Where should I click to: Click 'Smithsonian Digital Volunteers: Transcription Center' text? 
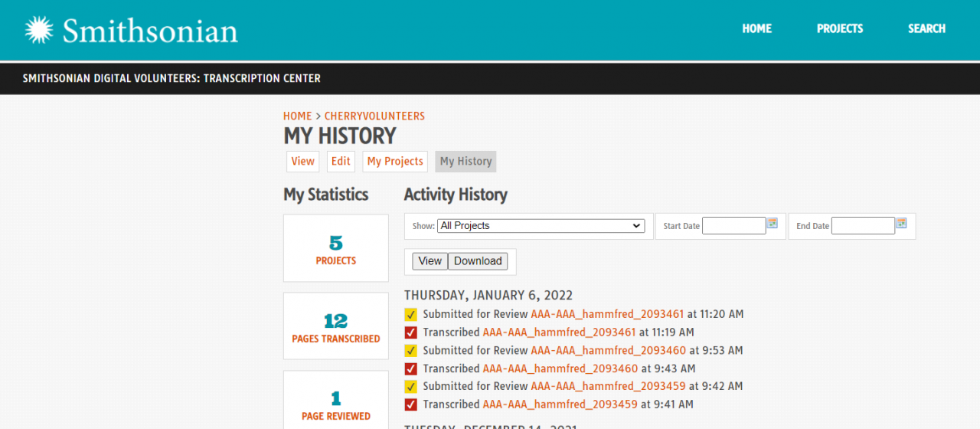point(171,78)
